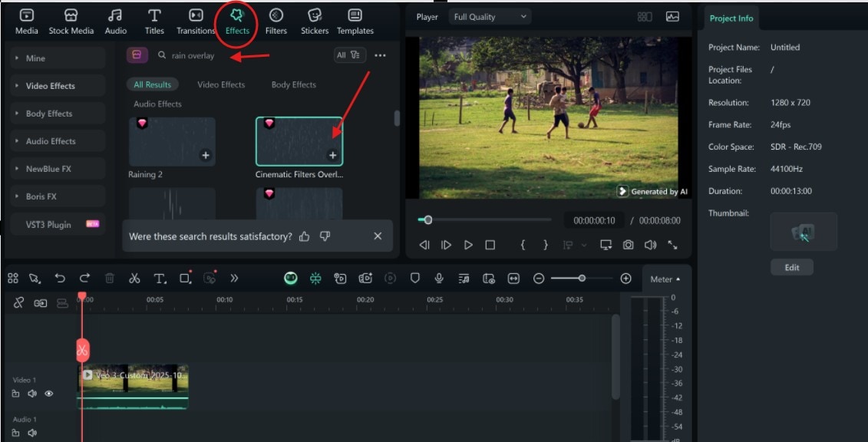
Task: Toggle visibility of the Video 1 track
Action: [49, 394]
